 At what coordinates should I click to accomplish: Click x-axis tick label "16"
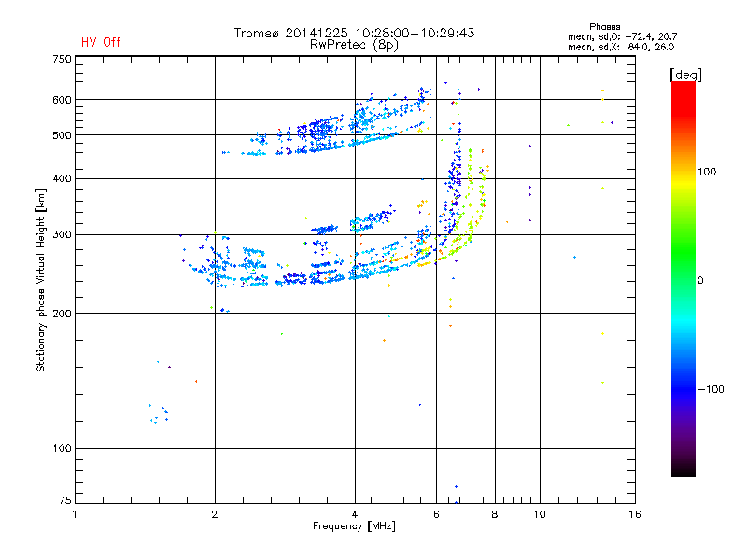point(635,514)
